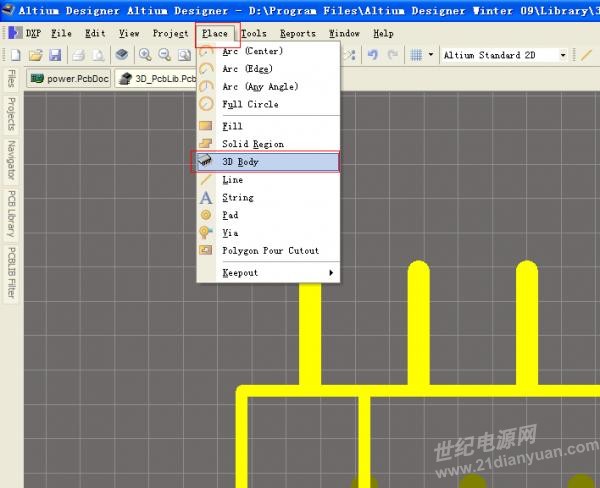Click the Pad icon in menu
This screenshot has height=488, width=600.
[206, 215]
